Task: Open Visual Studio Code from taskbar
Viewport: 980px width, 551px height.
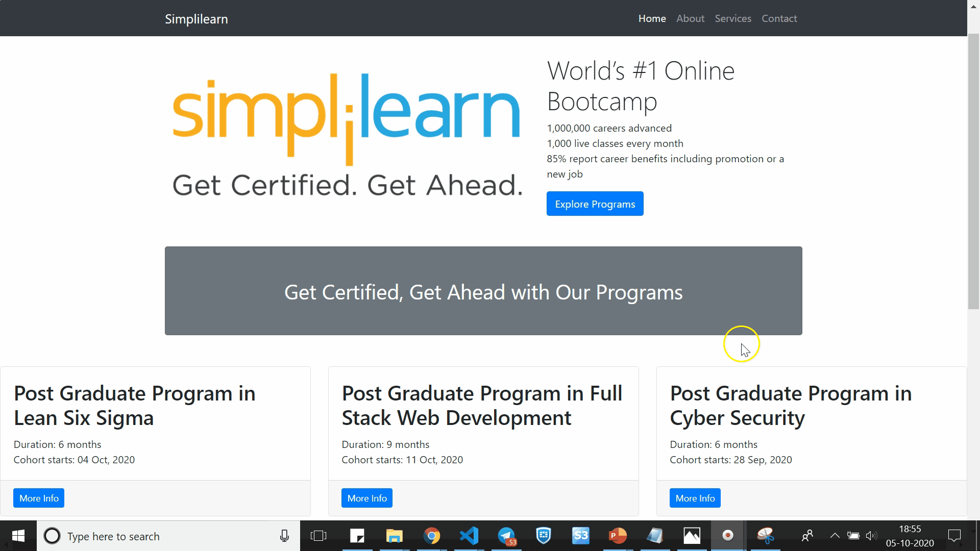Action: point(469,536)
